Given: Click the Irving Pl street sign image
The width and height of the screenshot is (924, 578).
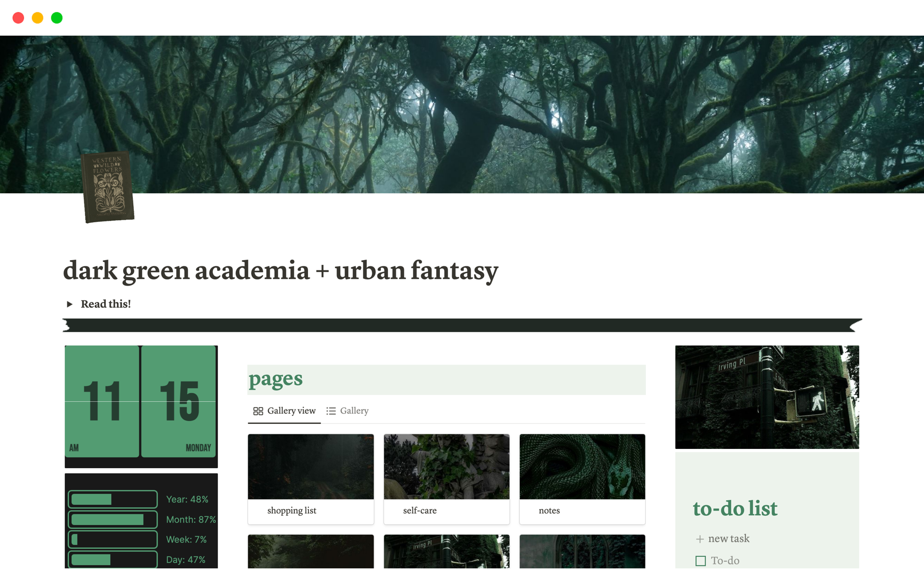Looking at the screenshot, I should [x=767, y=397].
